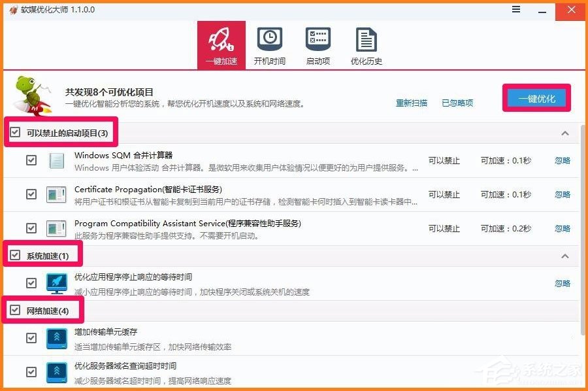Uncheck the 可以禁止的启动项 group checkbox
This screenshot has width=588, height=391.
pyautogui.click(x=15, y=131)
